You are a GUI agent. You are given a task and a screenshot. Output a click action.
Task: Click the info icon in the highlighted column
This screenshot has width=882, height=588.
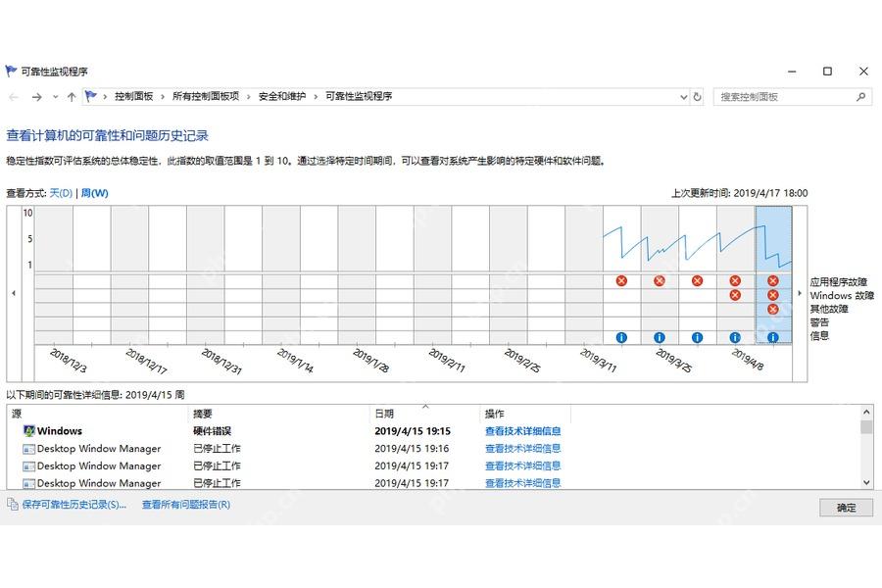coord(773,337)
